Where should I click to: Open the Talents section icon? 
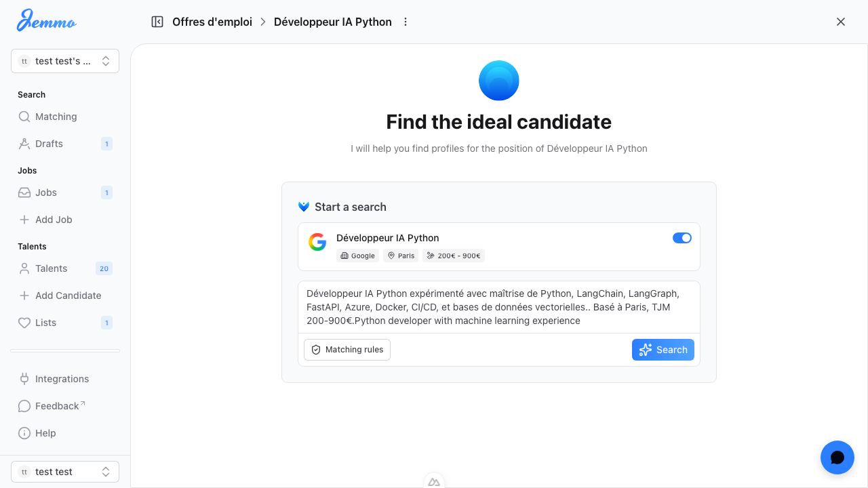pos(24,268)
